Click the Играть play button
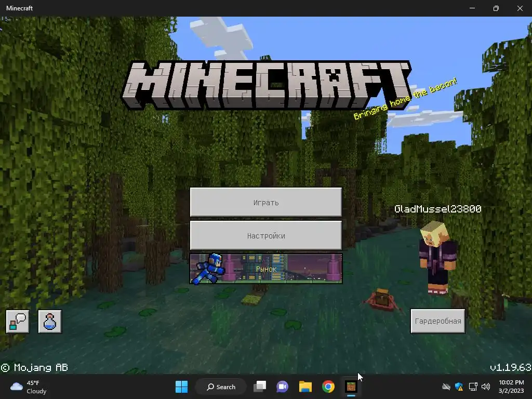This screenshot has height=399, width=532. (265, 202)
